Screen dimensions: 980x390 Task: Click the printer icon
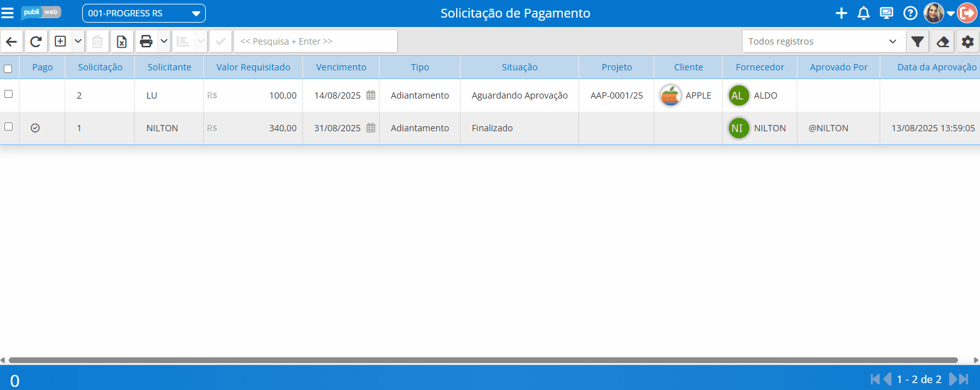[x=146, y=41]
